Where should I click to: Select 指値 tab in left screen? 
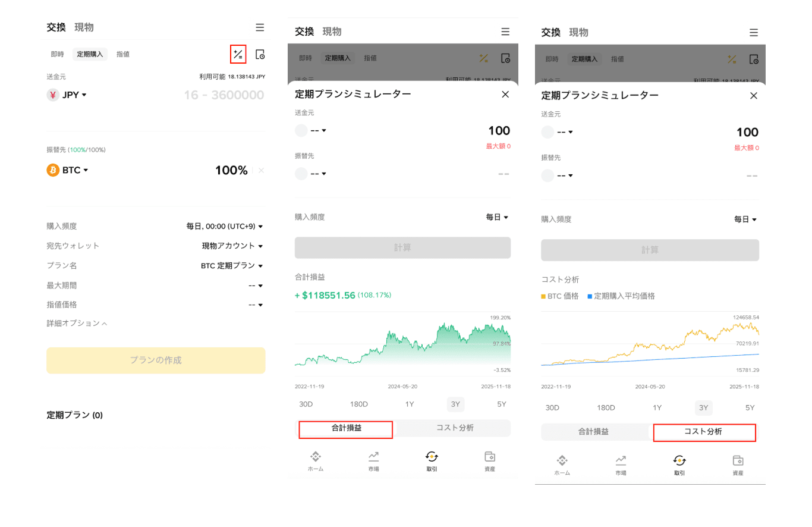point(123,54)
